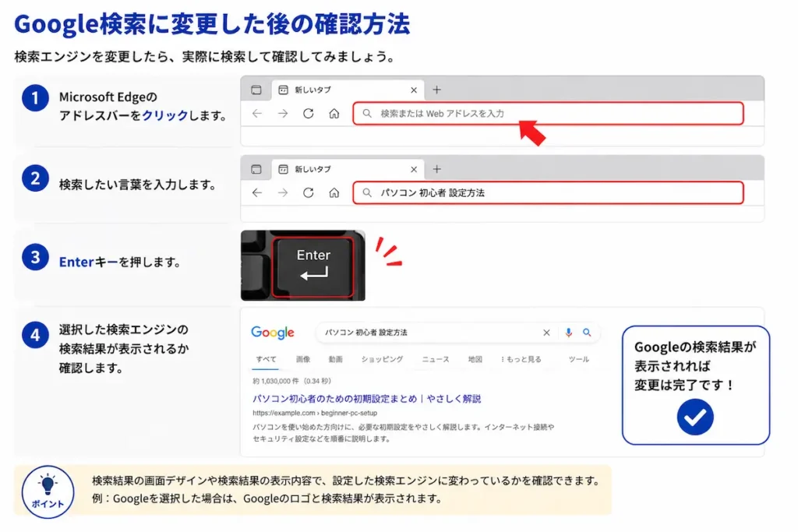Expand the もっと見る menu

(x=521, y=359)
